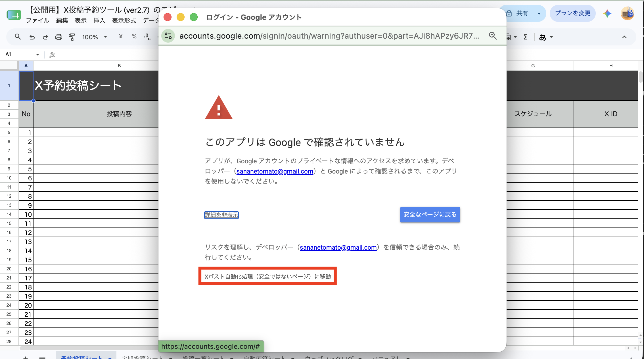Select the paint format roller tool
Image resolution: width=644 pixels, height=359 pixels.
(x=72, y=37)
